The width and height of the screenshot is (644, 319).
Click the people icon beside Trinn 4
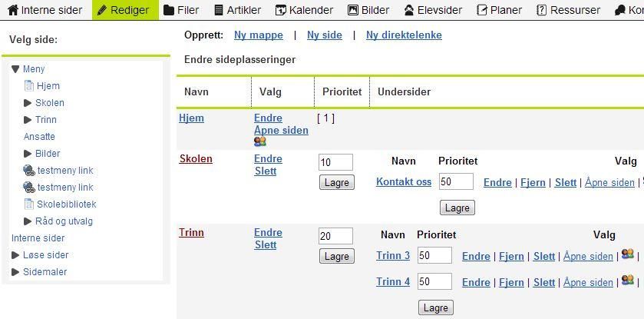pyautogui.click(x=628, y=281)
